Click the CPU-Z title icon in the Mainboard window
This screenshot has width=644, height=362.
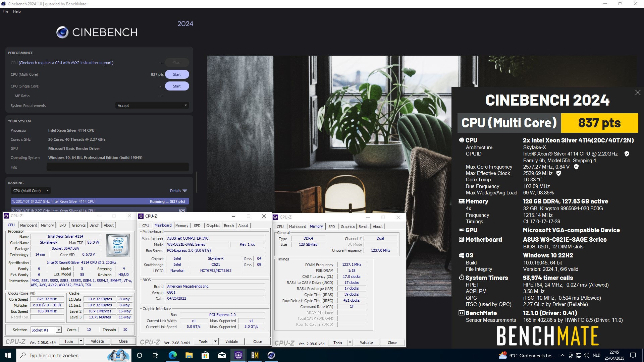point(141,216)
